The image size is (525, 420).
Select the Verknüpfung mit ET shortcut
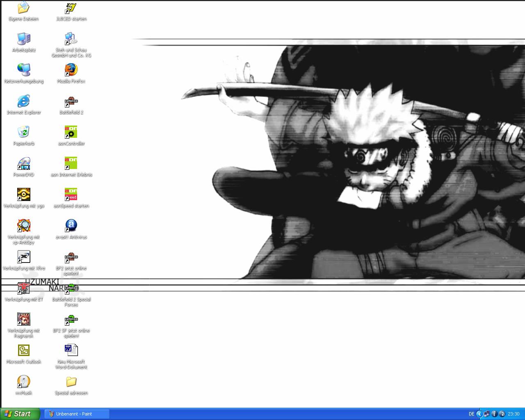pyautogui.click(x=24, y=288)
